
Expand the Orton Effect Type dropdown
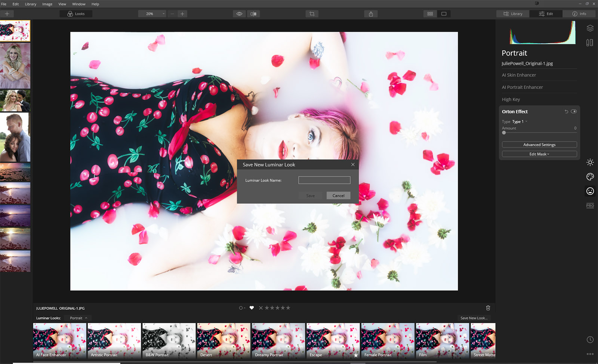pyautogui.click(x=520, y=121)
